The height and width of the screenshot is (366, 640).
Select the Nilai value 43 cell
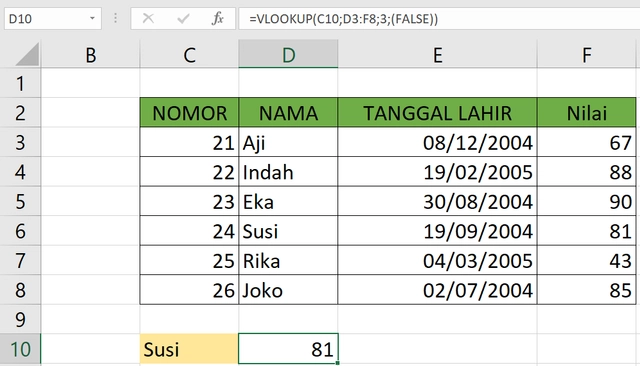point(587,260)
